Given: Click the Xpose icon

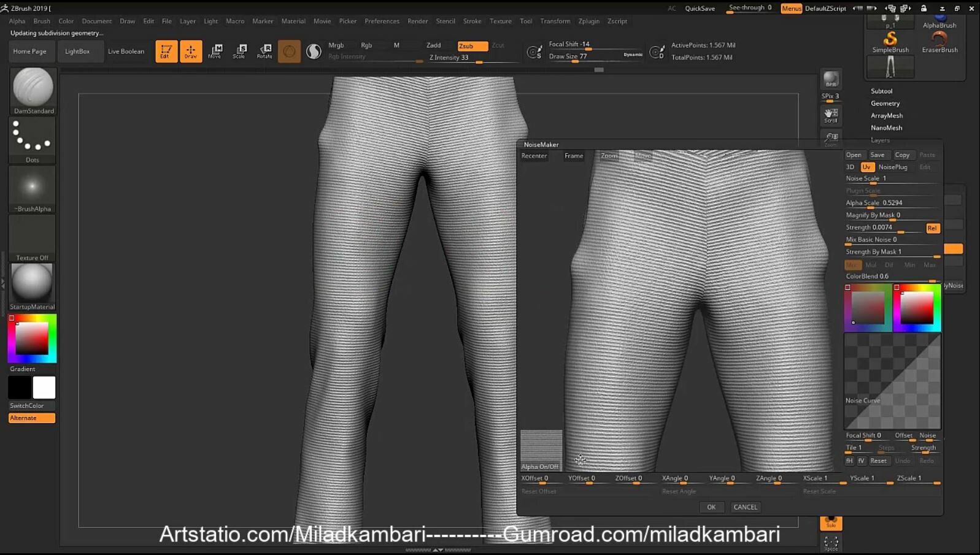Looking at the screenshot, I should (831, 543).
